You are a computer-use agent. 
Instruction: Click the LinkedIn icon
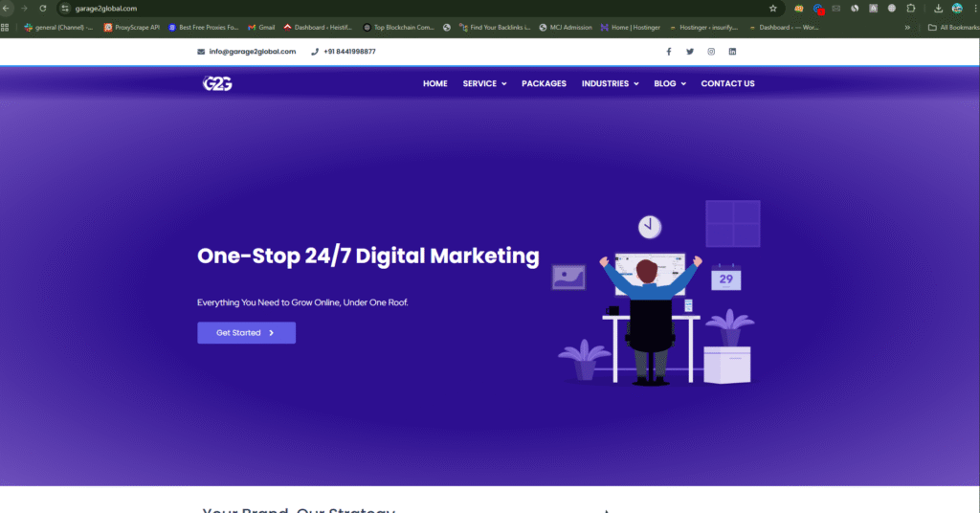(x=733, y=52)
